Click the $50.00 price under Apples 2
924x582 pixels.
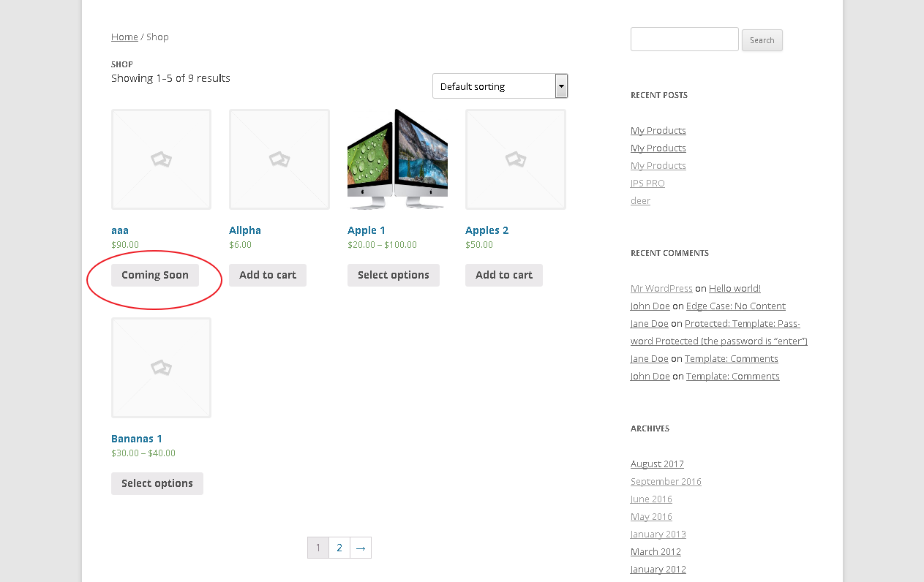(479, 245)
